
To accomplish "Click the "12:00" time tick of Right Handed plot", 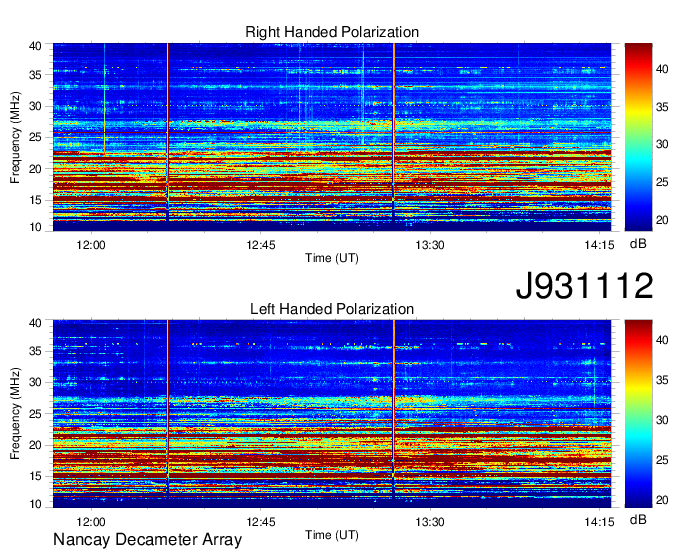I will pyautogui.click(x=91, y=245).
